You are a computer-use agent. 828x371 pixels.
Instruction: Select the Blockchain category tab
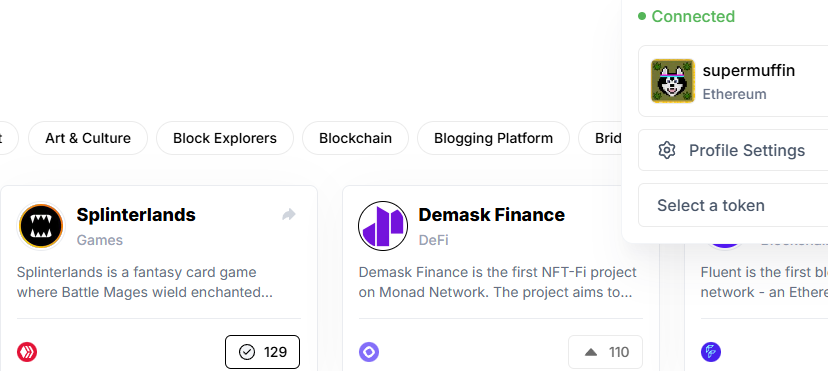(x=355, y=138)
